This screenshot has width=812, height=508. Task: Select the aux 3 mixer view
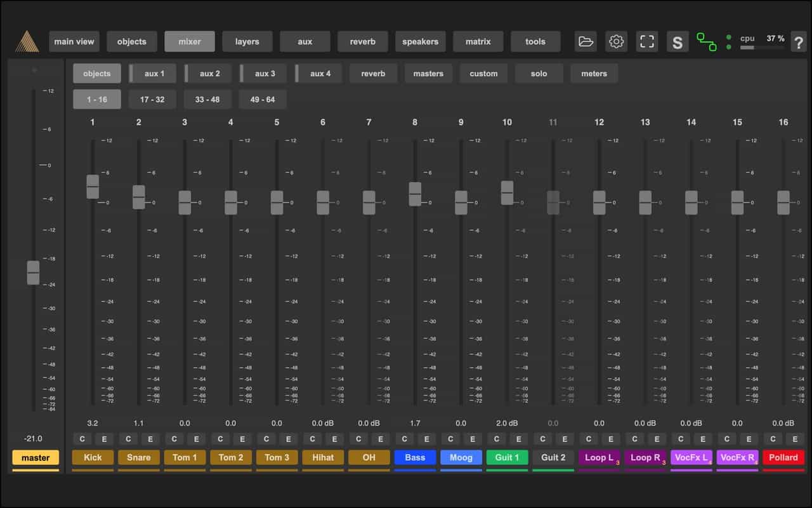coord(265,74)
